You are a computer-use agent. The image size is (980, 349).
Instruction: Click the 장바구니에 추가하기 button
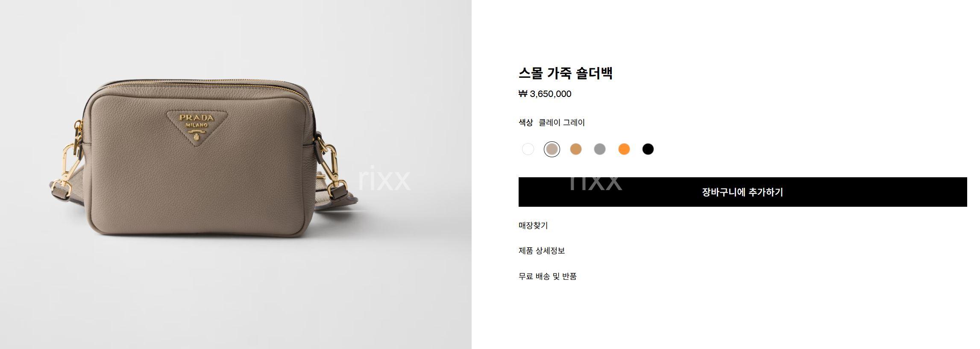742,192
